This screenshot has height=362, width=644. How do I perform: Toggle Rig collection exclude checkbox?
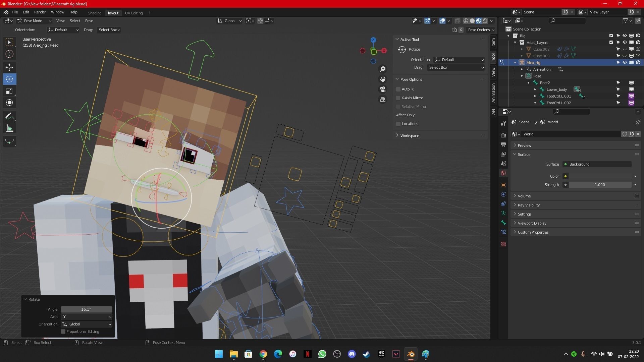611,36
